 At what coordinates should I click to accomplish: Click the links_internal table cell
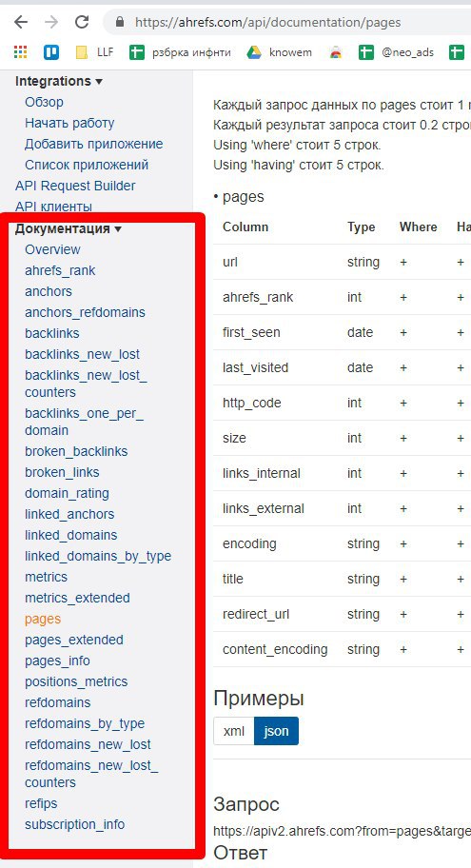[262, 473]
